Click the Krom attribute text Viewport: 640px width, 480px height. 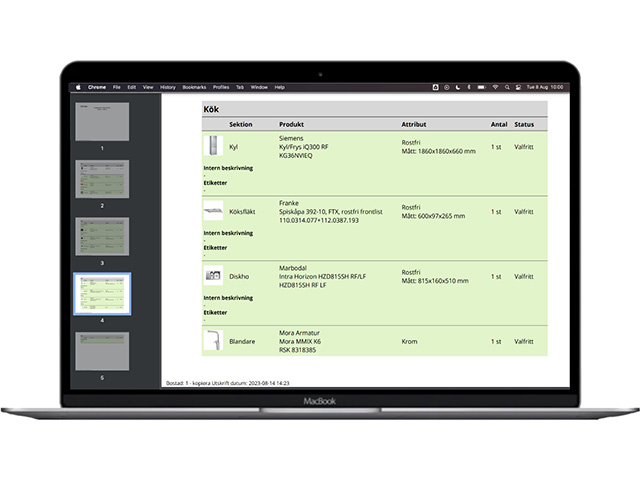tap(409, 341)
